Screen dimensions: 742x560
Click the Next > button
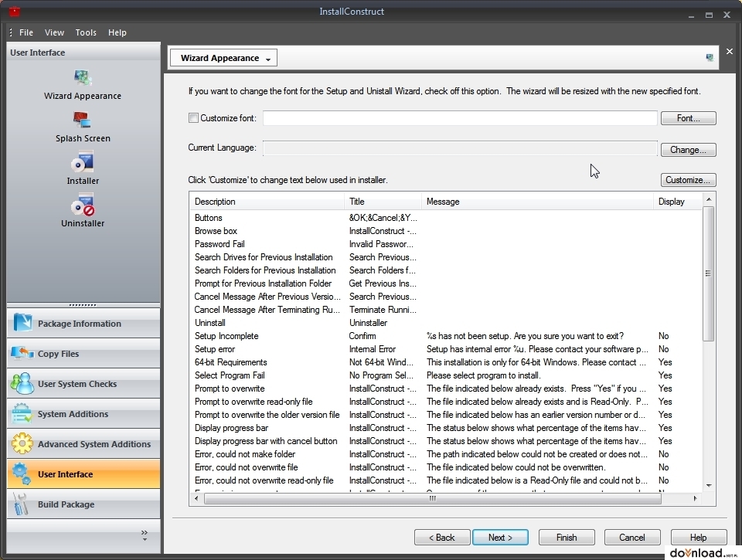tap(500, 538)
